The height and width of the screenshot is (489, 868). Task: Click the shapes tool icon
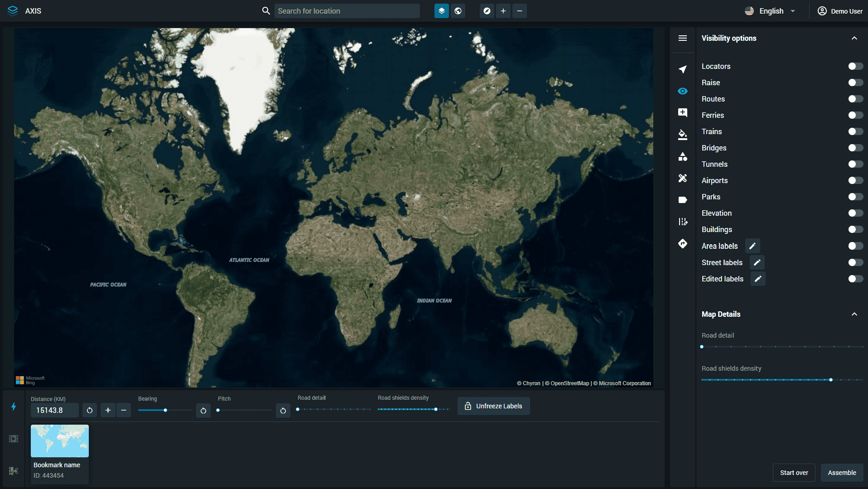coord(682,157)
